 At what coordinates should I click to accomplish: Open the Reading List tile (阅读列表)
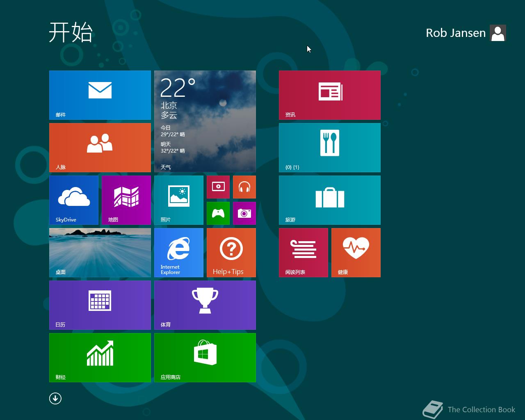304,253
